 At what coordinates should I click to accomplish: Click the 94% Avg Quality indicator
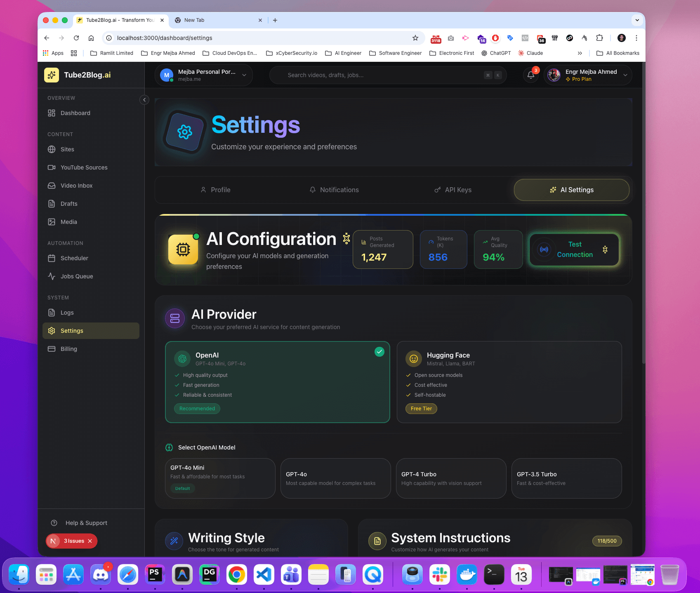click(498, 249)
